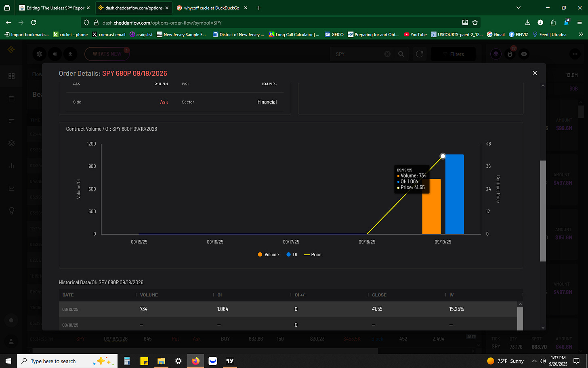Toggle the eye visibility icon
Screen dimensions: 588x368
pos(524,54)
